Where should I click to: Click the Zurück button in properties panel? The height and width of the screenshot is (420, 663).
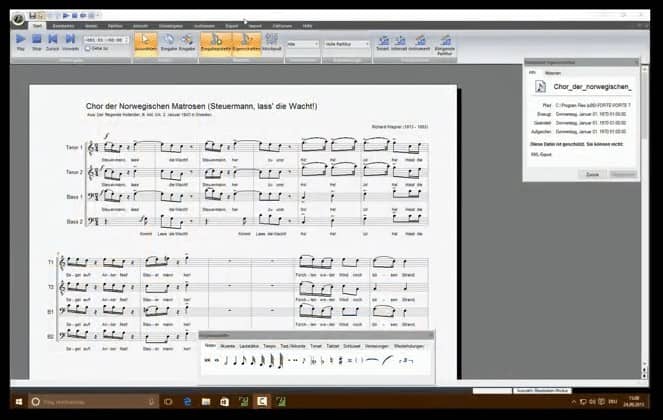coord(592,174)
